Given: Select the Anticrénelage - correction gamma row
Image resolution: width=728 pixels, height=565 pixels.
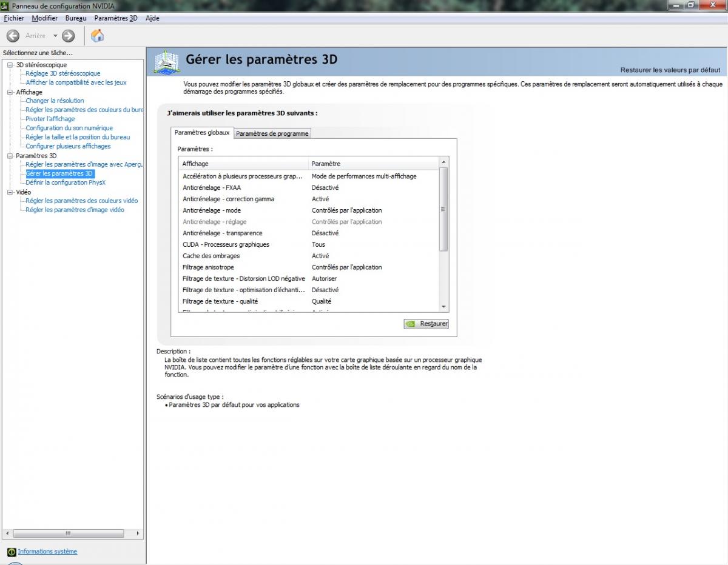Looking at the screenshot, I should pyautogui.click(x=309, y=199).
